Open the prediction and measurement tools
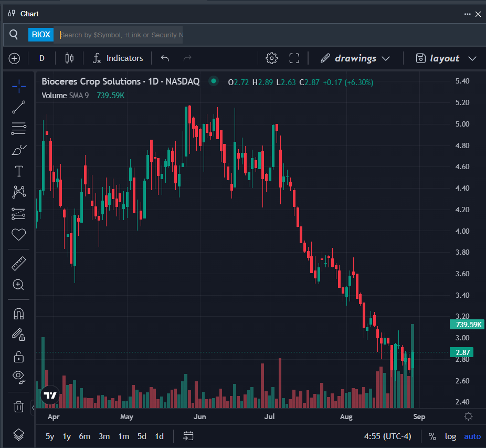486x448 pixels. [x=18, y=213]
